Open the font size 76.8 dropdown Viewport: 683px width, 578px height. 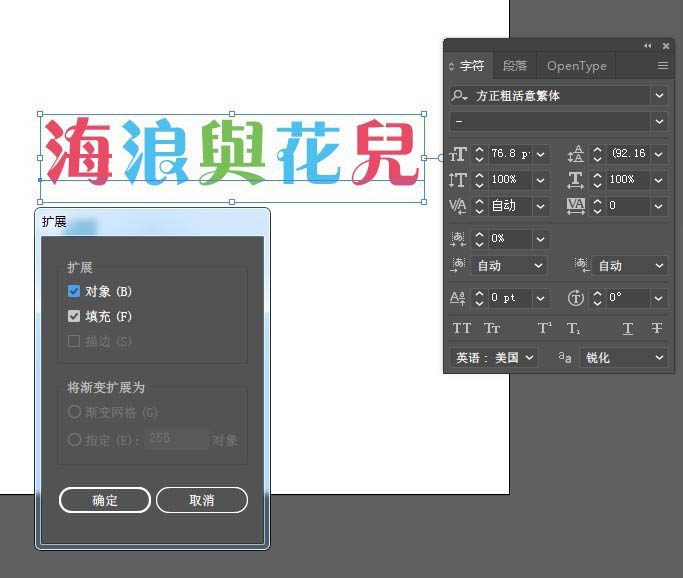(541, 154)
